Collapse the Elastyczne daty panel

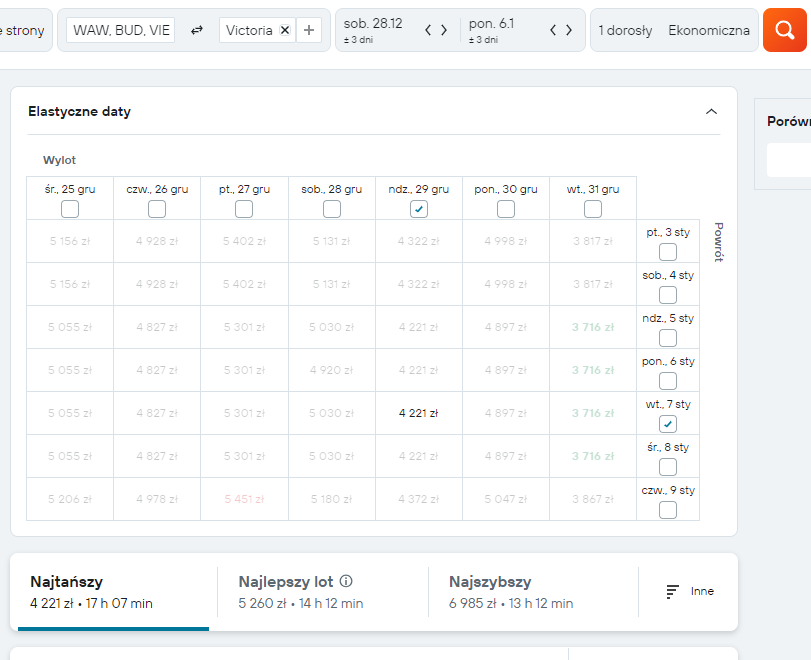tap(711, 112)
